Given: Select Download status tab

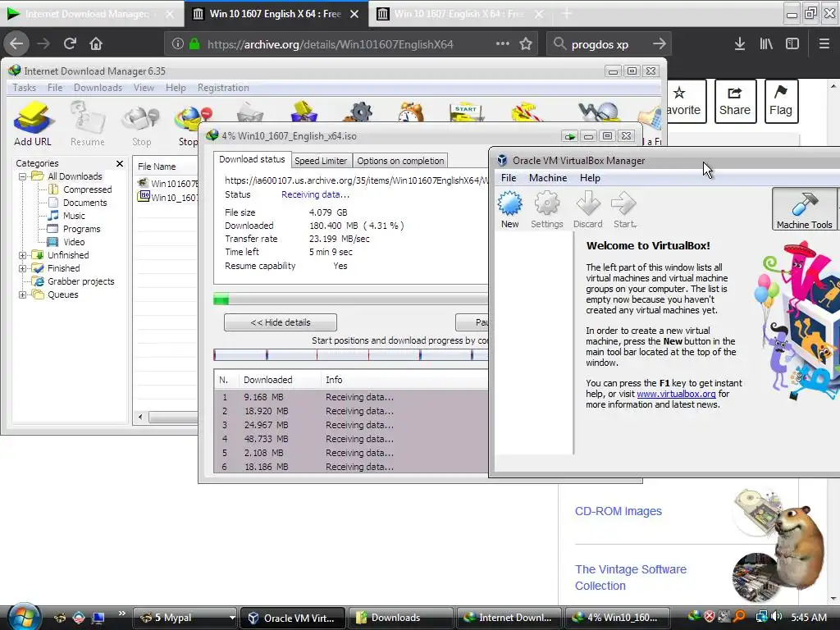Looking at the screenshot, I should pyautogui.click(x=252, y=159).
